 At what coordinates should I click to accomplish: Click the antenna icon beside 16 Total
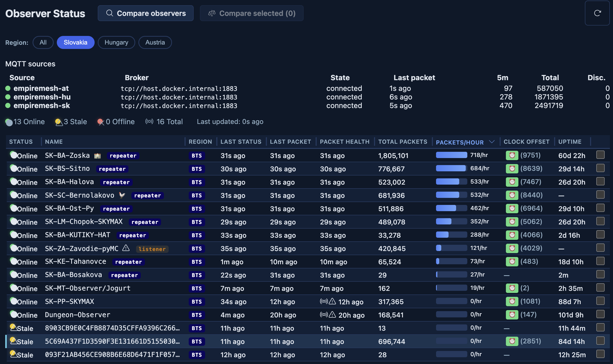[x=149, y=122]
